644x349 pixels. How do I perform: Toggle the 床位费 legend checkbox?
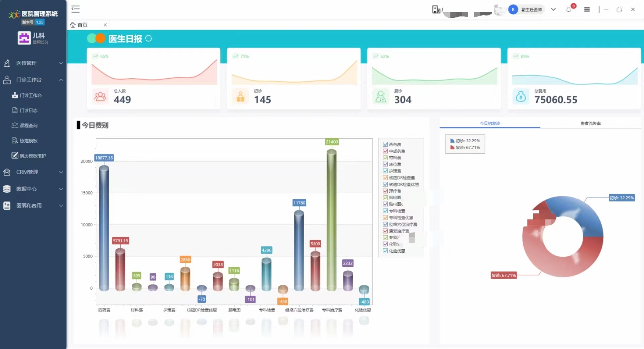coord(385,164)
